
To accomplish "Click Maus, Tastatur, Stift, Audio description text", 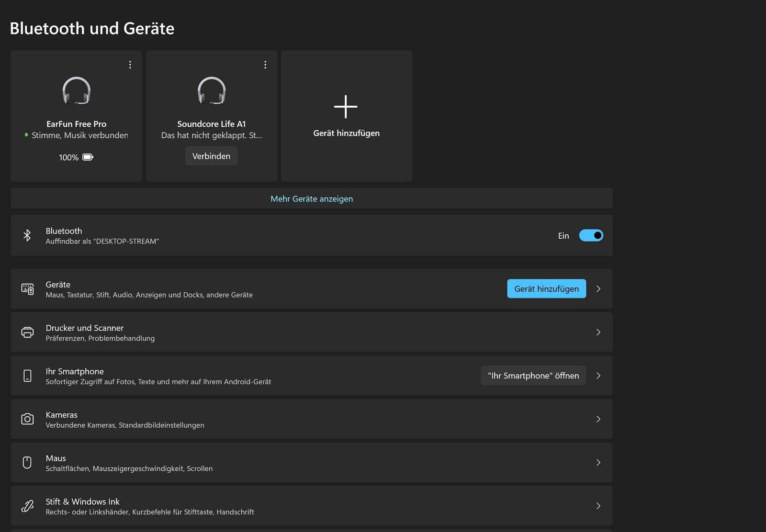I will pyautogui.click(x=149, y=295).
